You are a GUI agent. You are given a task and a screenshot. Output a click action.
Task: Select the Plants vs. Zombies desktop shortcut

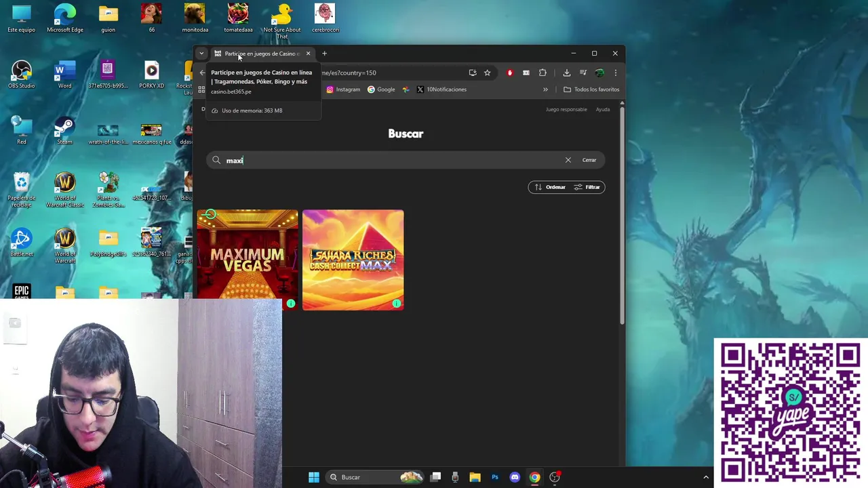pyautogui.click(x=108, y=190)
